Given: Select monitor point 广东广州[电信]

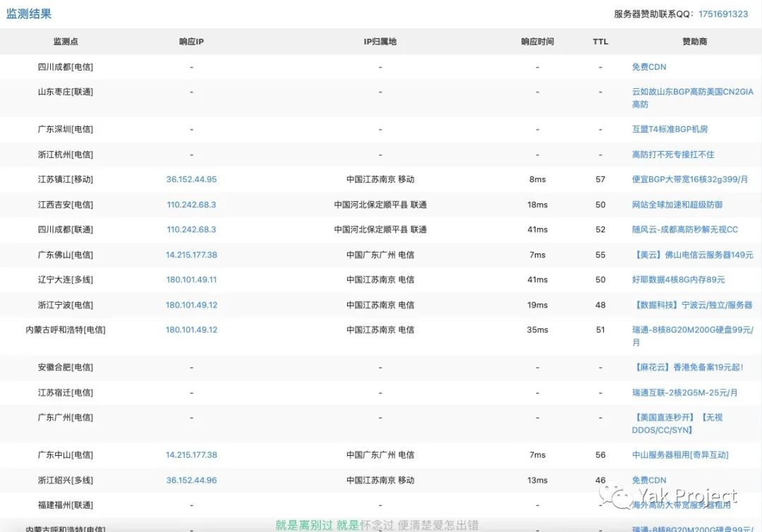Looking at the screenshot, I should [66, 417].
